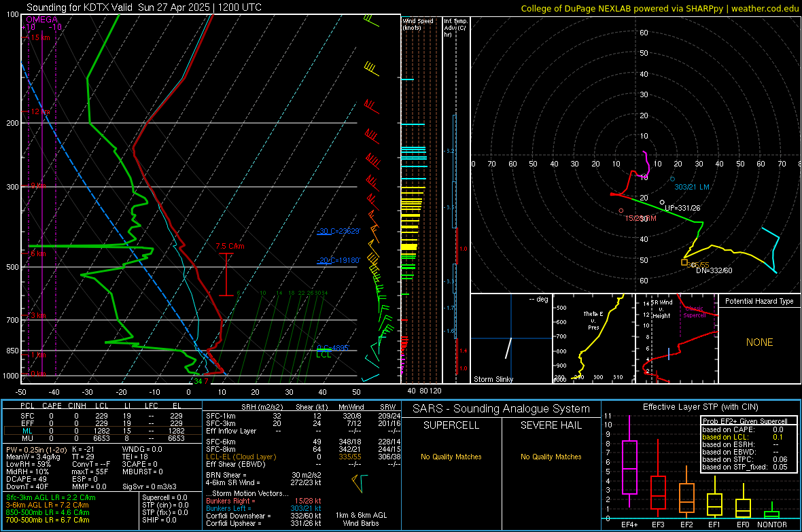The image size is (802, 532).
Task: Click the 'Potential Hazard Type' header
Action: pyautogui.click(x=759, y=301)
